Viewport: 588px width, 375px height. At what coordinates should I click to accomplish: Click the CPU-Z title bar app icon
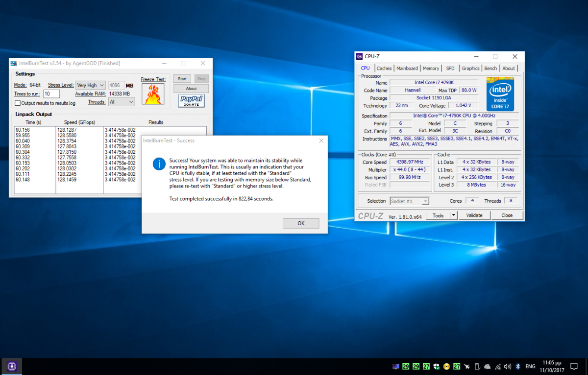(x=359, y=56)
